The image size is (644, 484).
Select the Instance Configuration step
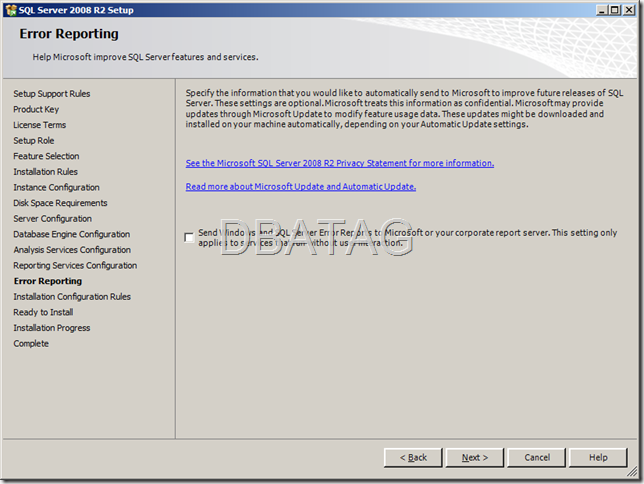[x=56, y=187]
